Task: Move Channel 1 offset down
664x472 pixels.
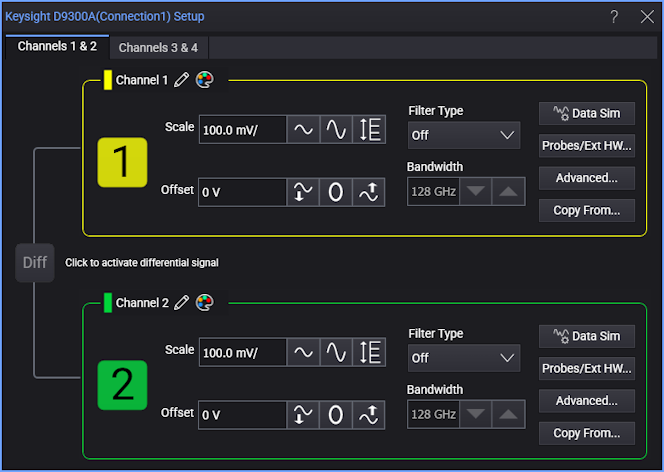Action: tap(303, 192)
